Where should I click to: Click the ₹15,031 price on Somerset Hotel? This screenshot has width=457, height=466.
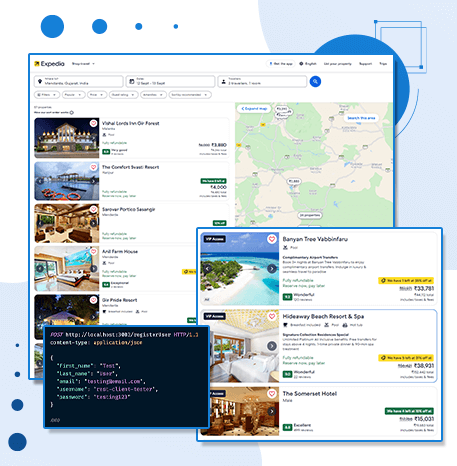click(424, 419)
